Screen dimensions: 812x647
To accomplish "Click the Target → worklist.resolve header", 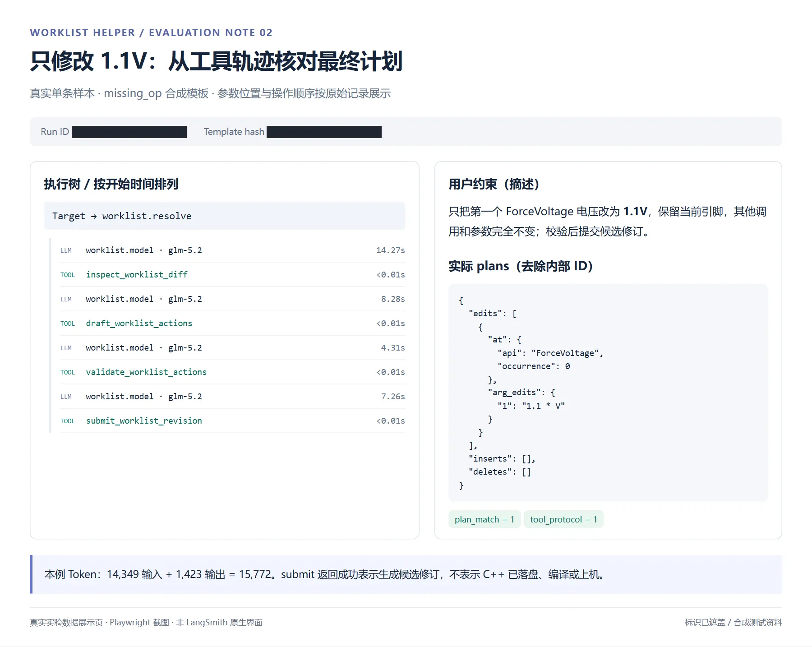I will [x=225, y=216].
